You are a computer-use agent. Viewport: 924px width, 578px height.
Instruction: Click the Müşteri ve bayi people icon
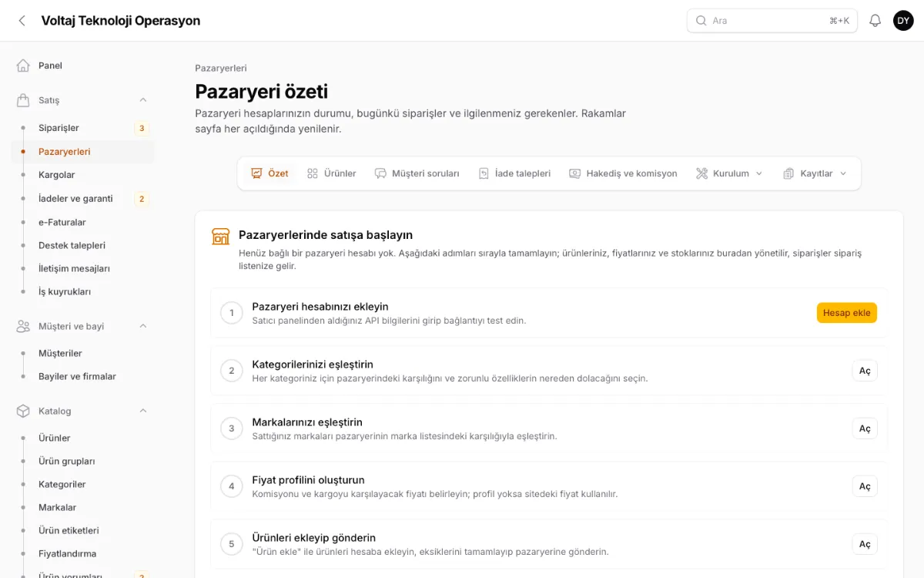[23, 326]
